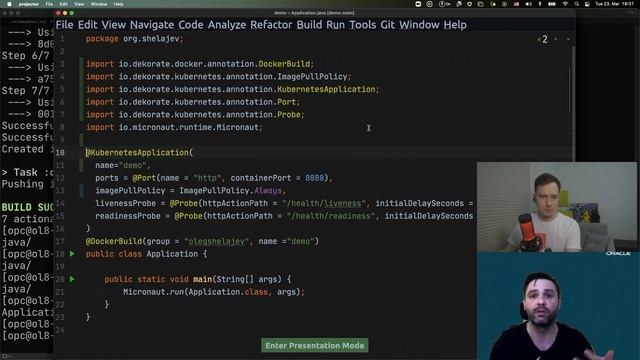This screenshot has height=360, width=640.
Task: Open projector app menu in macOS bar
Action: coord(29,4)
